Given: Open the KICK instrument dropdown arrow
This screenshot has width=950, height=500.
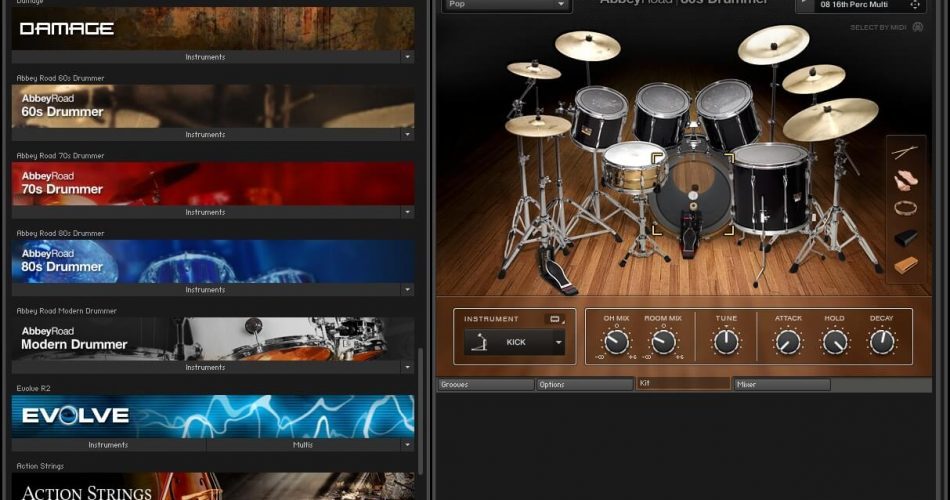Looking at the screenshot, I should [x=559, y=342].
